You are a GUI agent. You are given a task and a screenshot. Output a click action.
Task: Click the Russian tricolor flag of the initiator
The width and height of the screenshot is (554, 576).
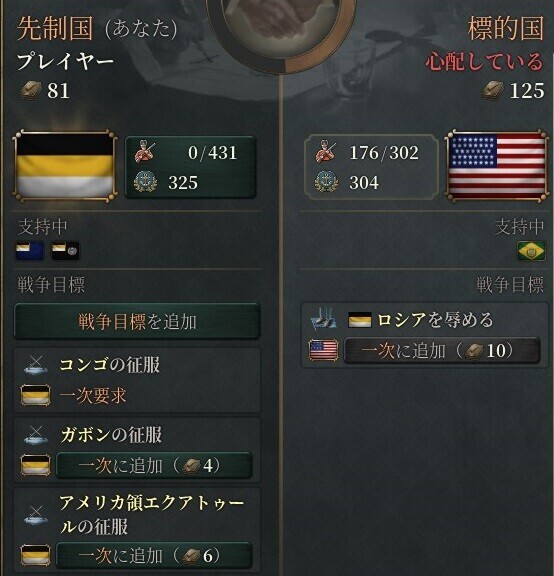click(x=65, y=166)
